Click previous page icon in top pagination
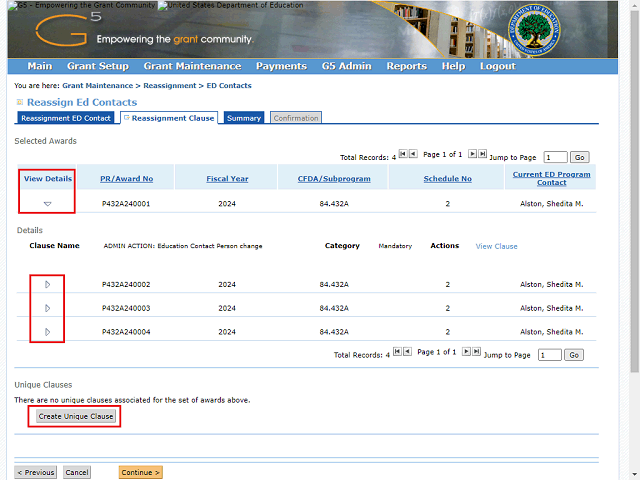 (x=412, y=155)
